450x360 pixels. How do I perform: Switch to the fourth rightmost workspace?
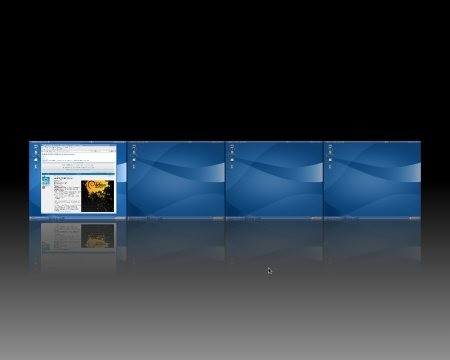coord(372,181)
